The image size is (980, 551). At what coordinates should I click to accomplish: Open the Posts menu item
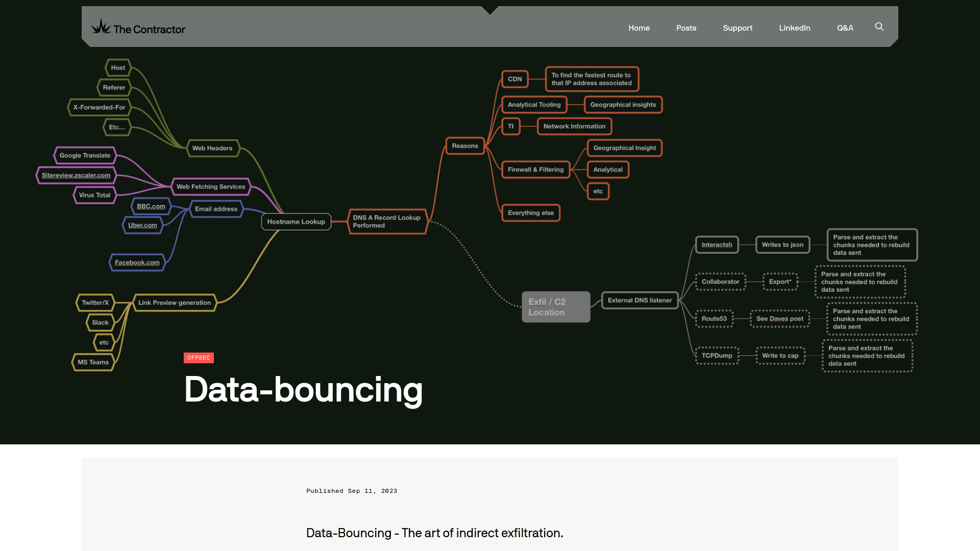pos(686,26)
